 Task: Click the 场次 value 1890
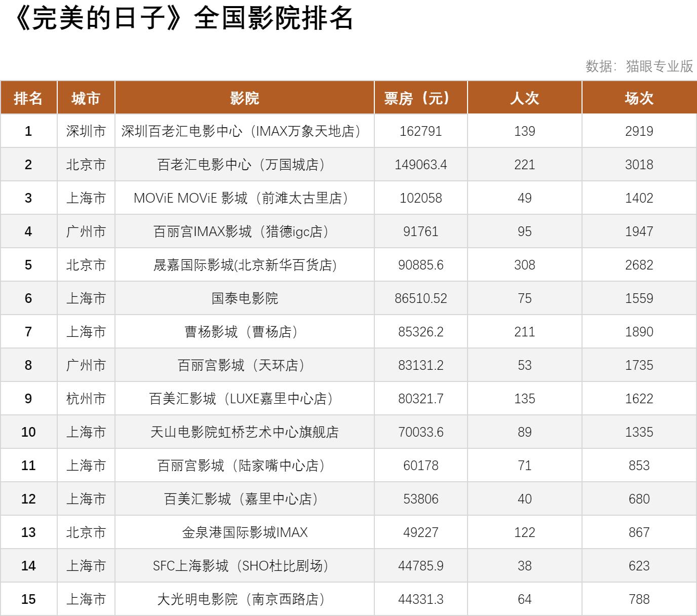[x=639, y=332]
